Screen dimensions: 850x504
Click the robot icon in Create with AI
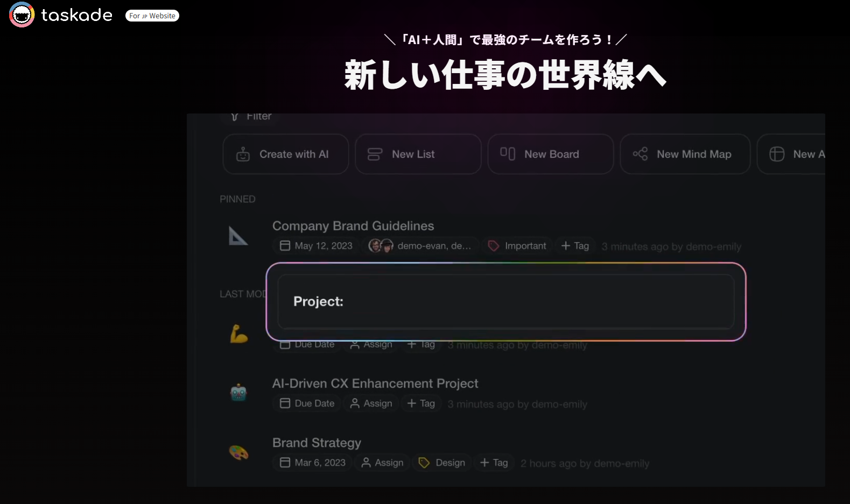coord(243,154)
